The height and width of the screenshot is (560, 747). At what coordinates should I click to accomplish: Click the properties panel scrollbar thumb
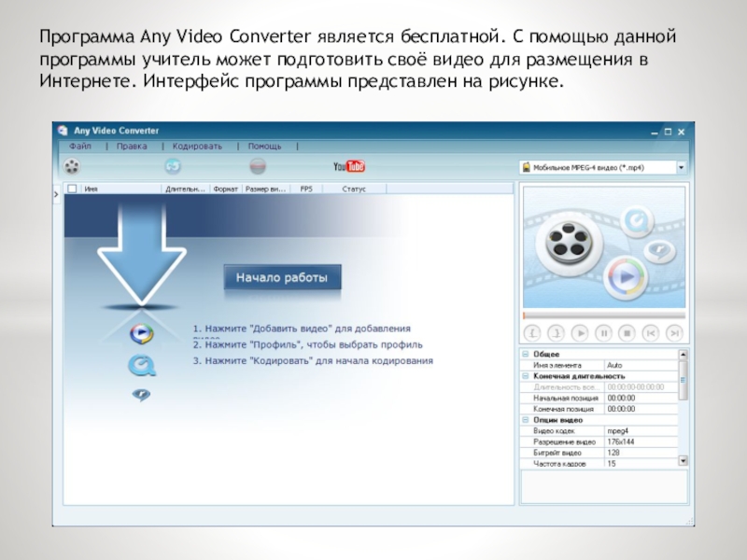coord(683,380)
